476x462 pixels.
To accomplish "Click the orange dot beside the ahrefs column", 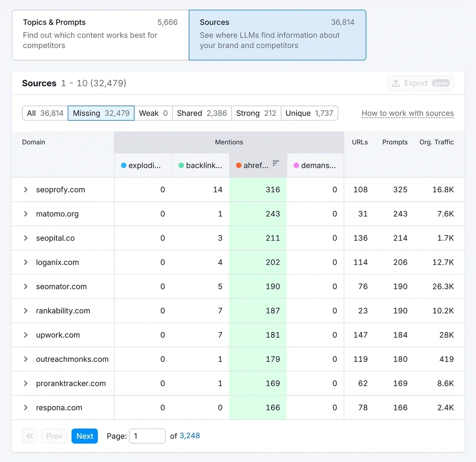I will [238, 166].
